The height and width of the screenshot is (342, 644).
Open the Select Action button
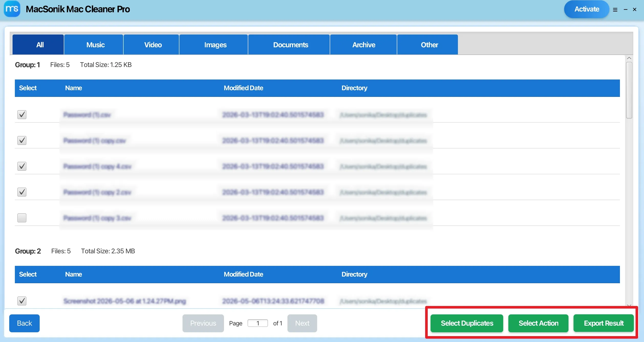[x=538, y=323]
